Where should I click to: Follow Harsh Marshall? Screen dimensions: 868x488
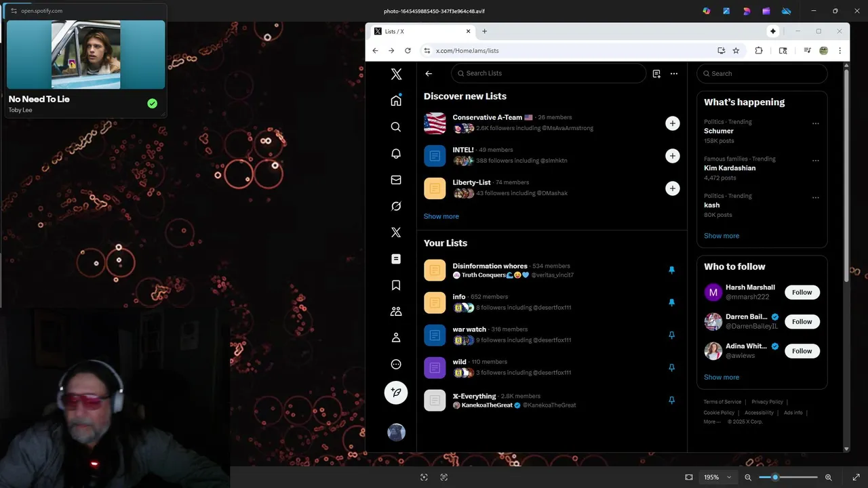pyautogui.click(x=802, y=292)
